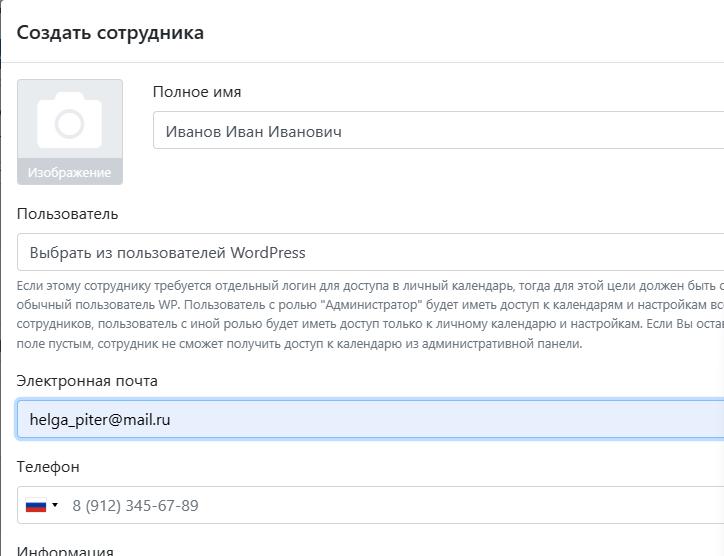This screenshot has height=556, width=724.
Task: Click the "Пользователь" field label
Action: 67,213
